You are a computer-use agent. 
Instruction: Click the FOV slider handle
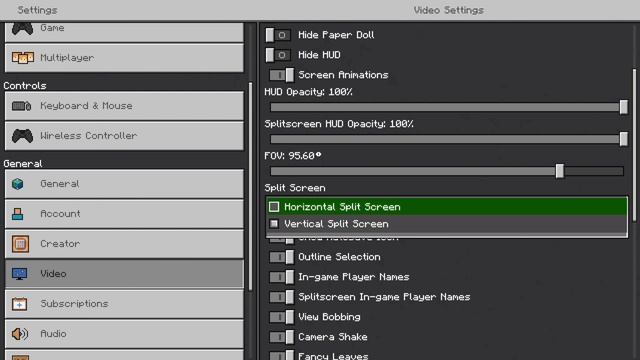tap(560, 171)
